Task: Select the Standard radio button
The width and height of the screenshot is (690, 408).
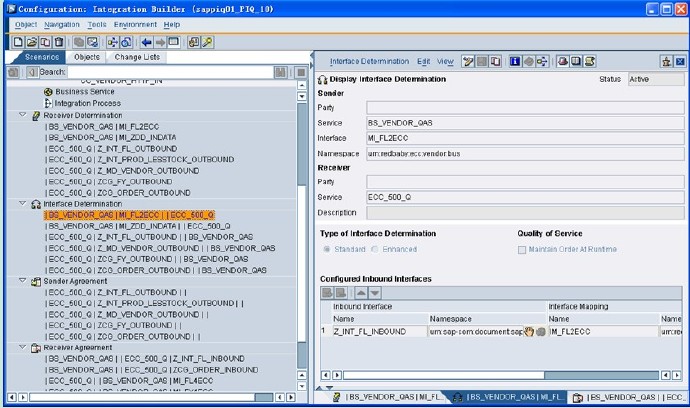Action: click(327, 249)
